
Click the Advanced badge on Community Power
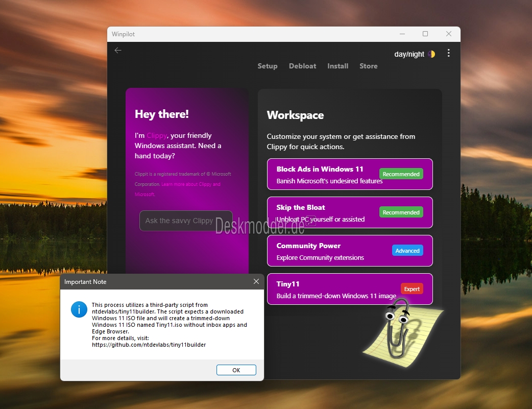407,251
